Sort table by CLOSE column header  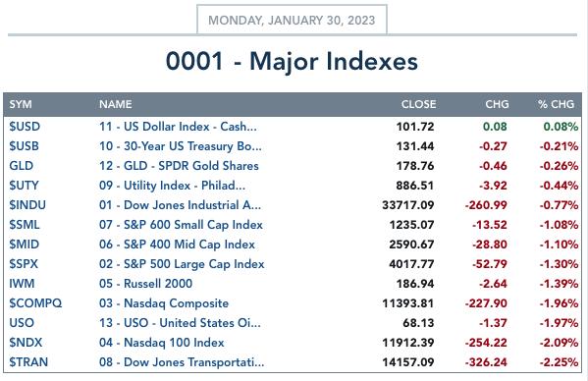(x=418, y=104)
